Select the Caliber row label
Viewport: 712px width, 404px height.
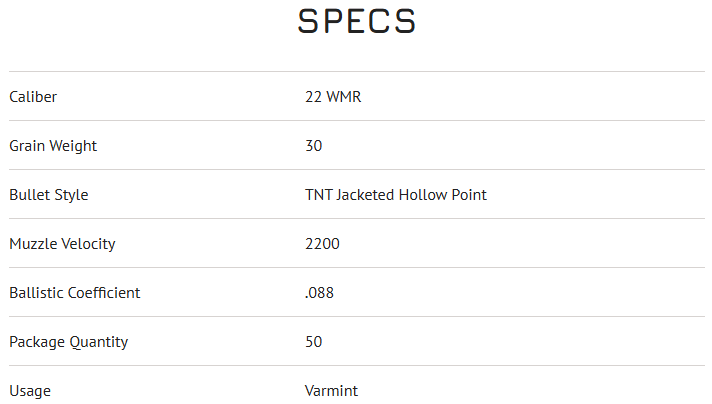click(33, 97)
